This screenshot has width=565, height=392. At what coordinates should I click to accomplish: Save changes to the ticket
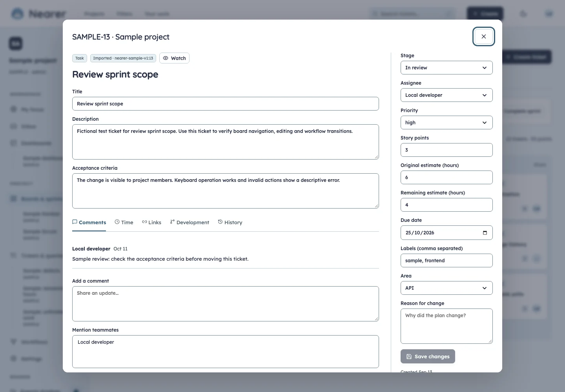click(428, 356)
